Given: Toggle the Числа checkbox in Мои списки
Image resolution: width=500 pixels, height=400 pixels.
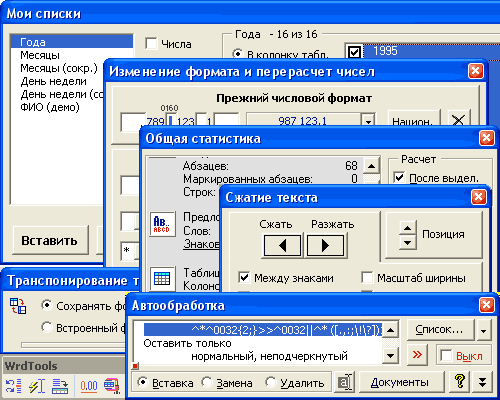Looking at the screenshot, I should [x=151, y=44].
